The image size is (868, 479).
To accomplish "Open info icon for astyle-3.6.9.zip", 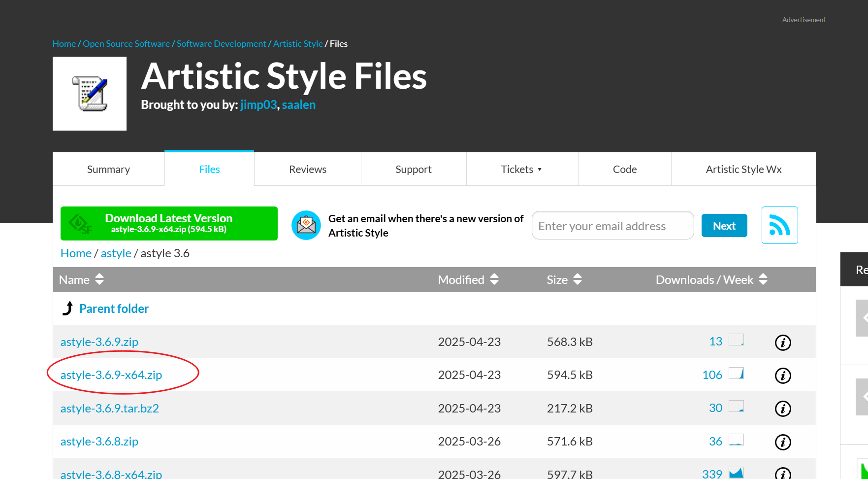I will [x=783, y=342].
